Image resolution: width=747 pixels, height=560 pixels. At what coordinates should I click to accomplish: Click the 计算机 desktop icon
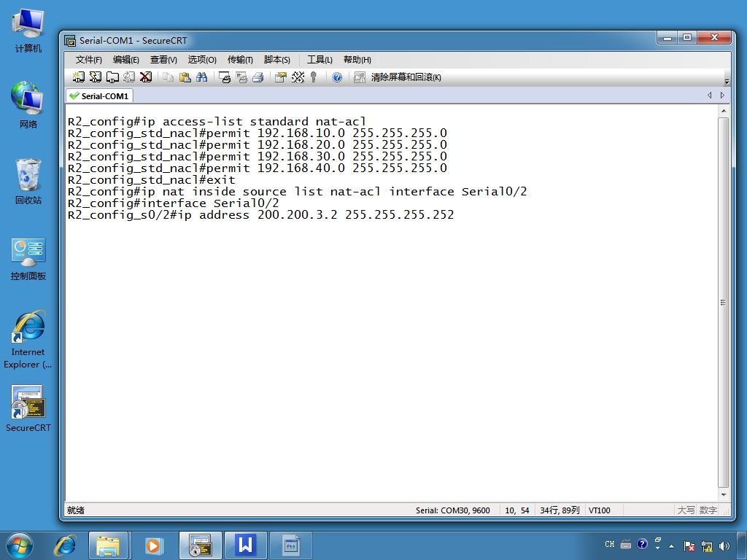pyautogui.click(x=28, y=30)
